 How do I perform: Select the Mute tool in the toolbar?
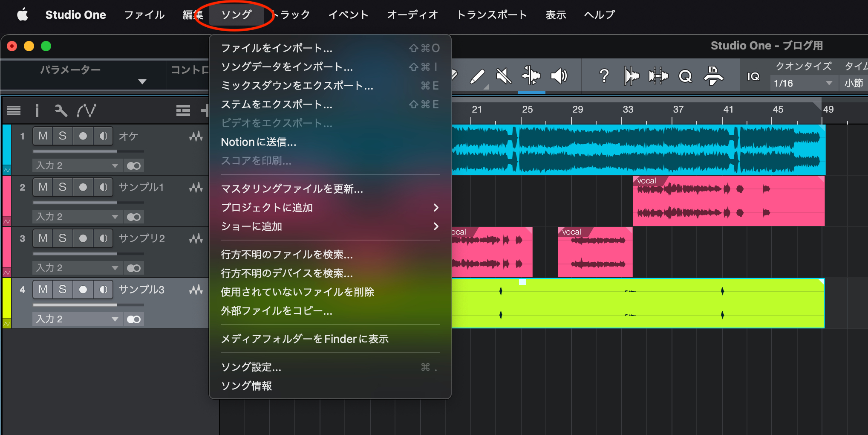[x=504, y=76]
